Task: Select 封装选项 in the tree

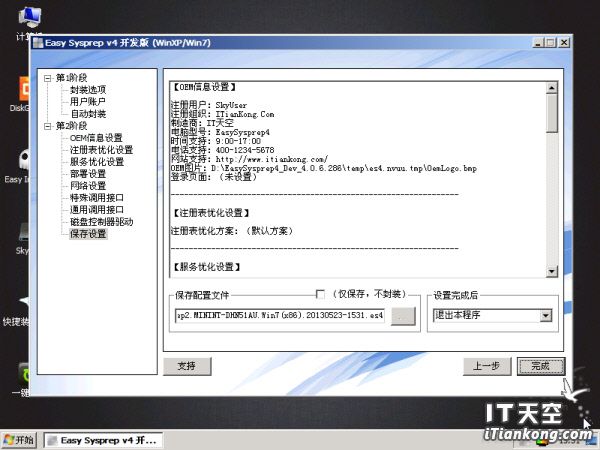Action: click(88, 90)
